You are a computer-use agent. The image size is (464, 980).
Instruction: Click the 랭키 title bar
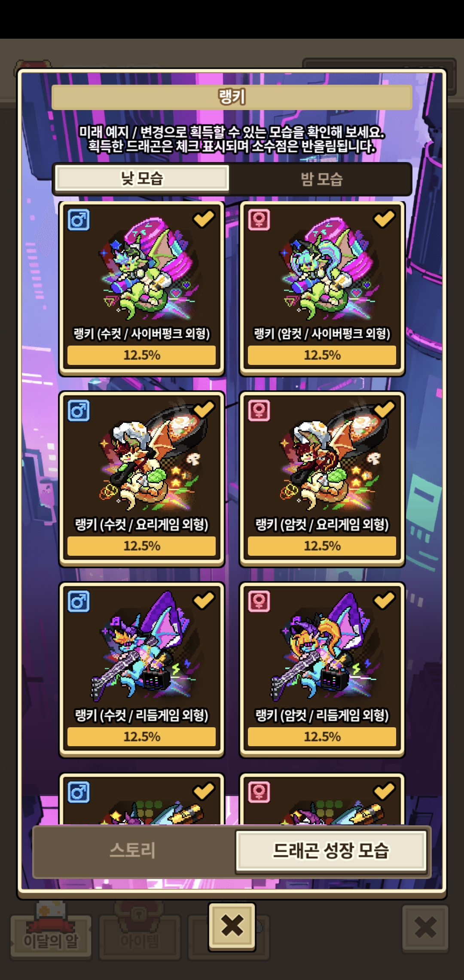(232, 97)
